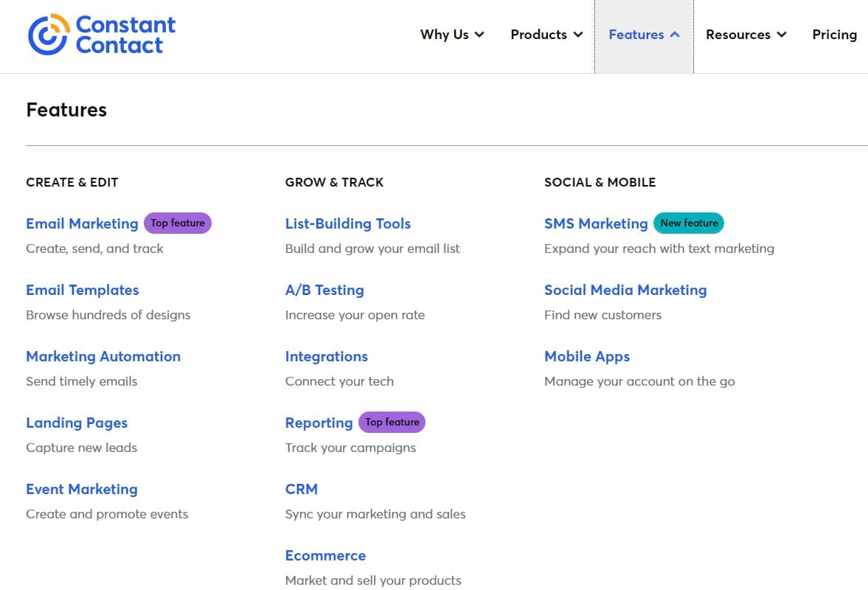Expand the Why Us menu
868x590 pixels.
pos(452,35)
